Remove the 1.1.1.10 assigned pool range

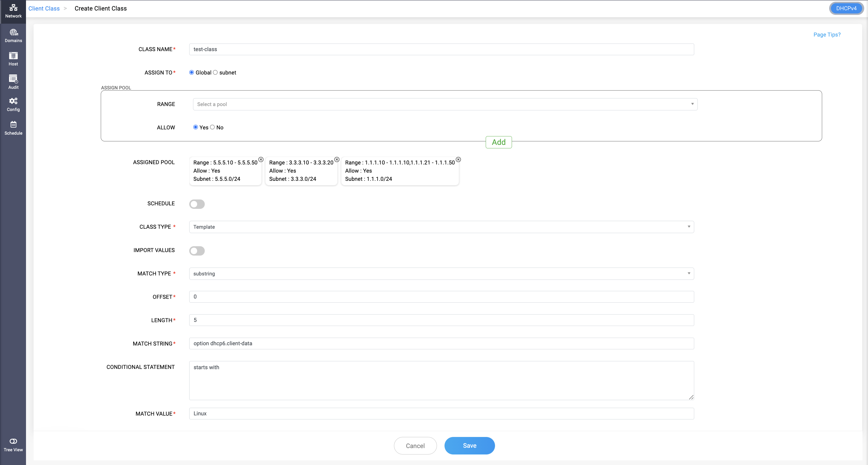point(458,159)
